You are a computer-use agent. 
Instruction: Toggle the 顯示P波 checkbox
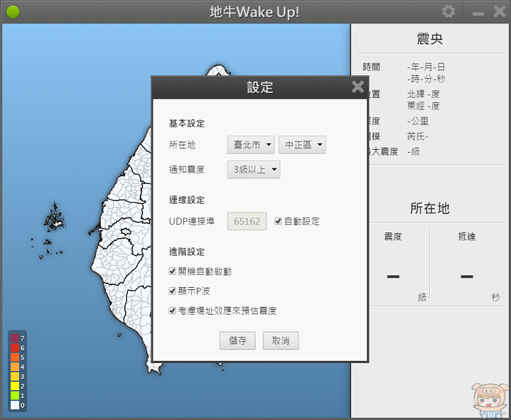[172, 291]
